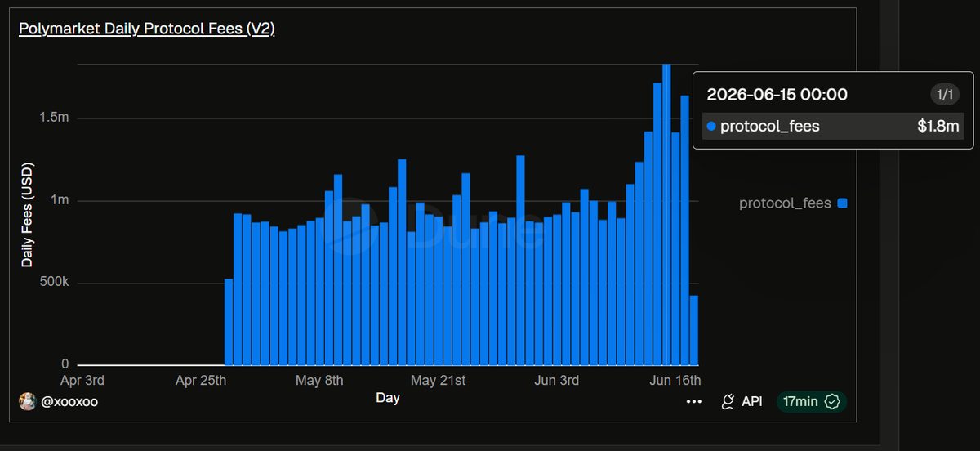Click the Apr 3rd x-axis label

(82, 381)
